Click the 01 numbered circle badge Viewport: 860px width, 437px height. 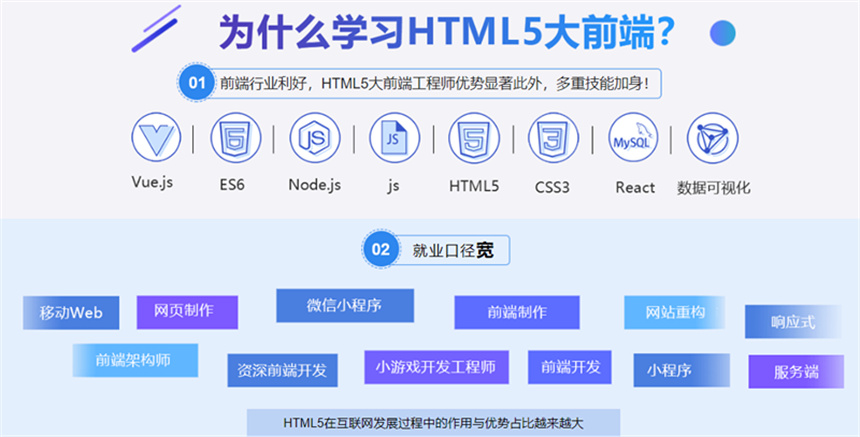196,83
